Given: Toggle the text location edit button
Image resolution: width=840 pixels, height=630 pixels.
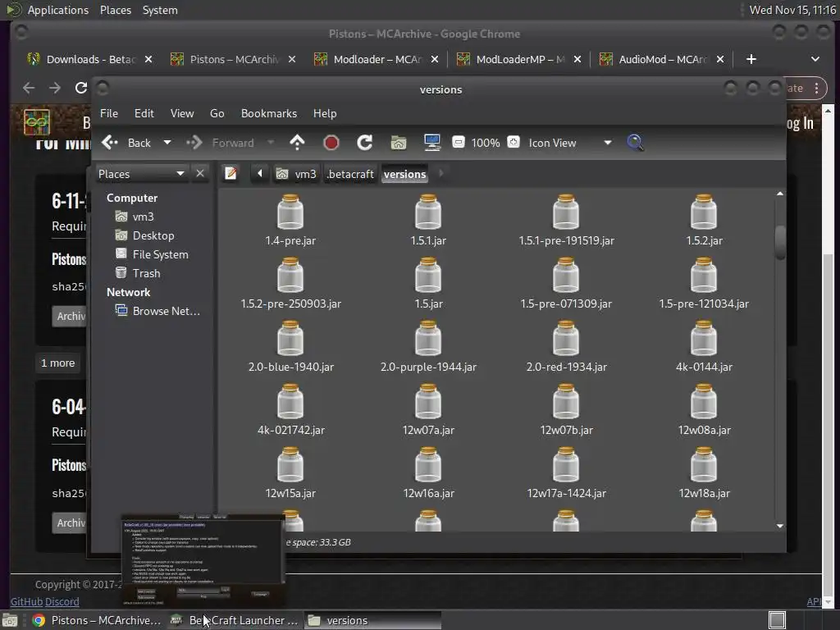Looking at the screenshot, I should click(x=231, y=174).
